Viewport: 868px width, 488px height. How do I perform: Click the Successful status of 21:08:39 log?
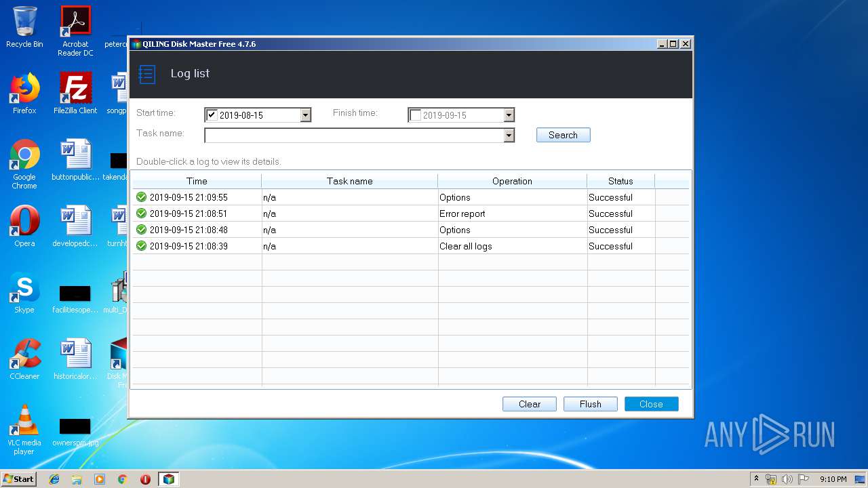point(610,246)
